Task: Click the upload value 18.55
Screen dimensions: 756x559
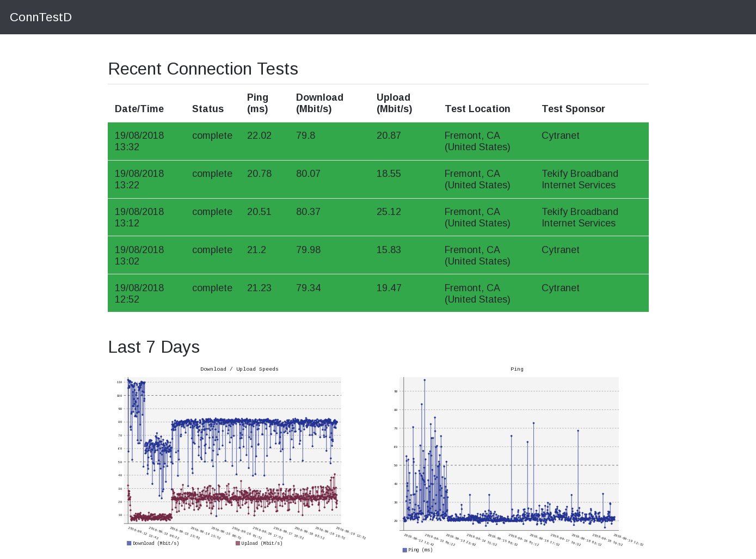Action: (389, 174)
